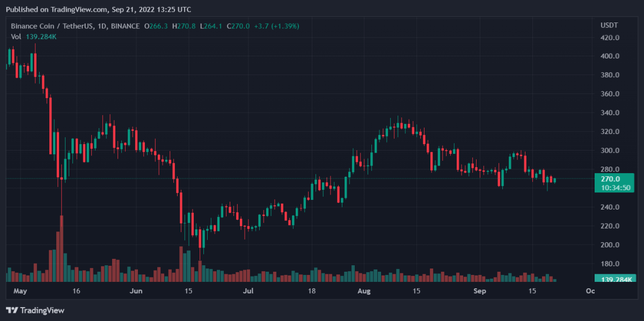
Task: Click the Sep date axis label
Action: 481,291
